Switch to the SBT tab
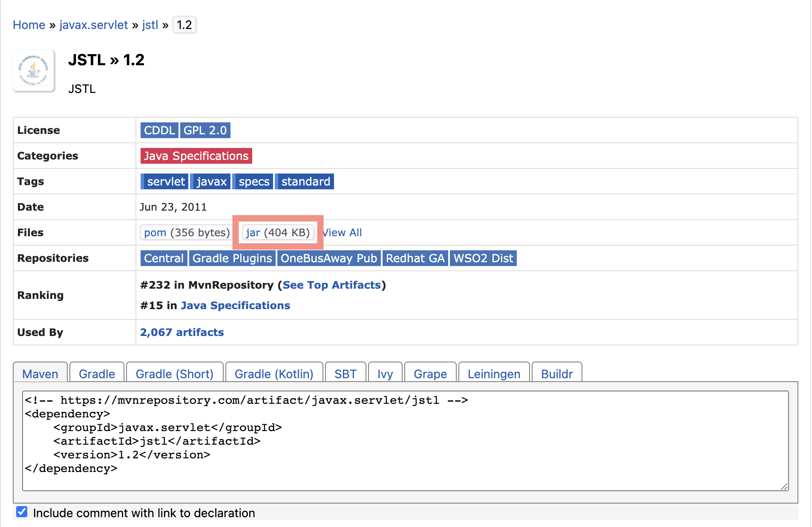 pyautogui.click(x=346, y=373)
